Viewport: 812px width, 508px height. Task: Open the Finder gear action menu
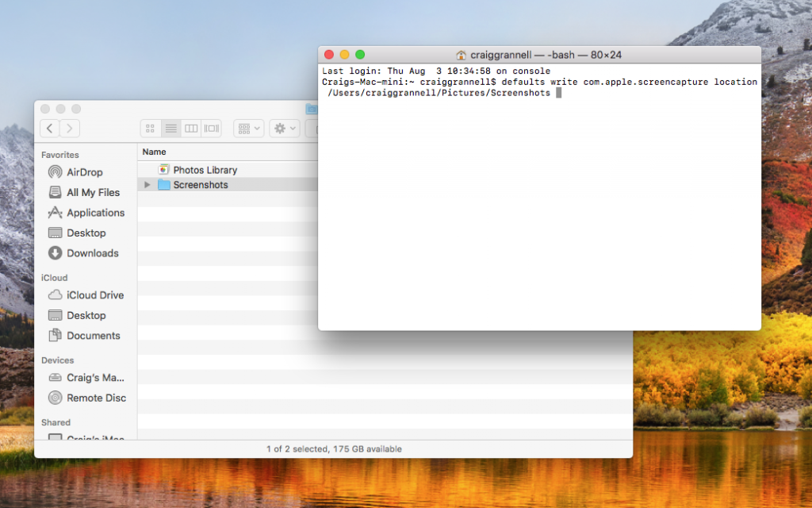[285, 128]
